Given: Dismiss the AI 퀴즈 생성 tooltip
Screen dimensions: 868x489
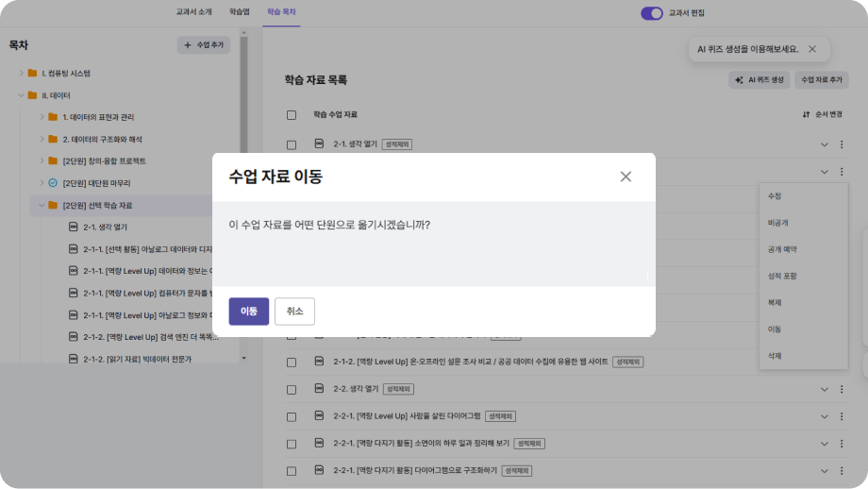Looking at the screenshot, I should tap(812, 49).
